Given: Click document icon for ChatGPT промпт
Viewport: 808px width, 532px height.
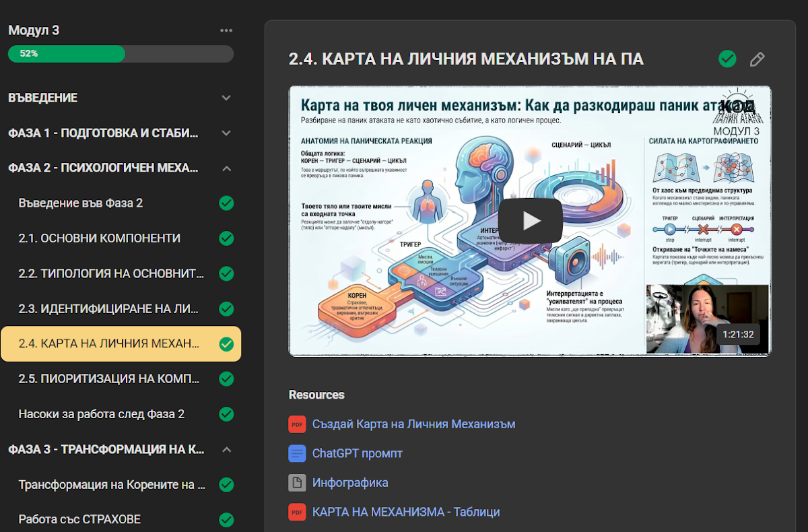Looking at the screenshot, I should click(x=297, y=453).
